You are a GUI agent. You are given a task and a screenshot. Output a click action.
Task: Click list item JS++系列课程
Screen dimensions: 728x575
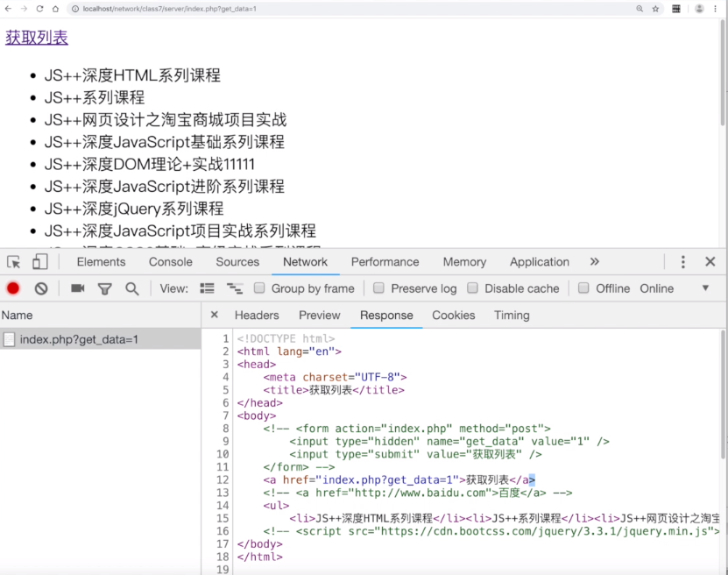coord(95,97)
